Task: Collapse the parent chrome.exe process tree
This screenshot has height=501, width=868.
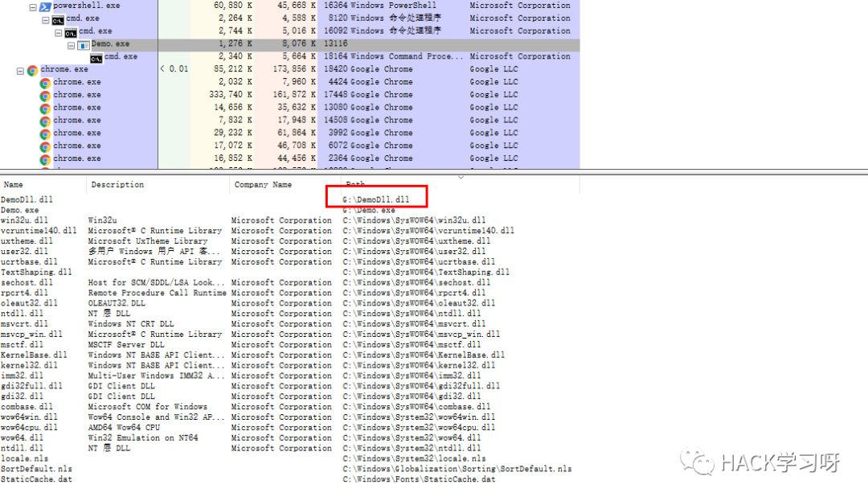Action: [x=20, y=72]
